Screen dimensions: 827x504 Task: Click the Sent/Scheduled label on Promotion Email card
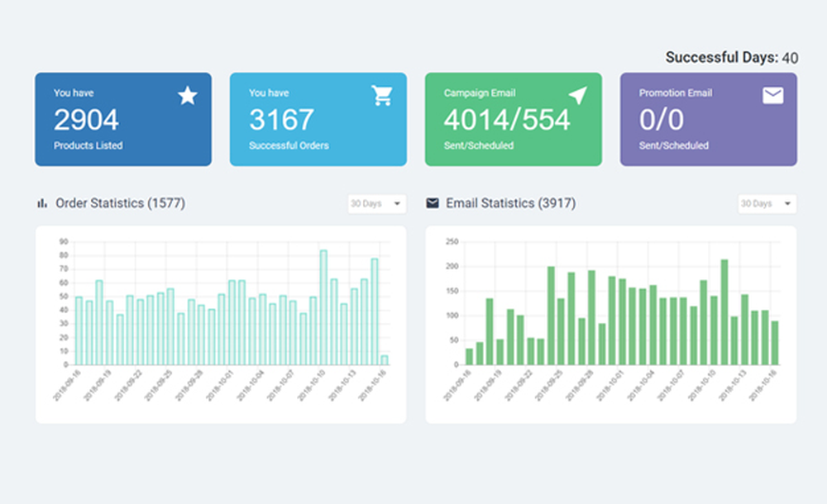click(673, 145)
